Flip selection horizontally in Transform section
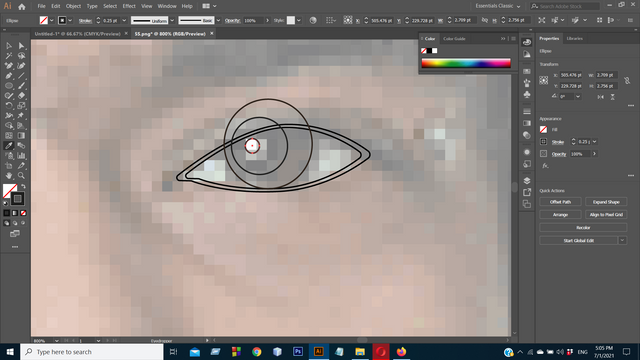Image resolution: width=640 pixels, height=360 pixels. tap(600, 97)
